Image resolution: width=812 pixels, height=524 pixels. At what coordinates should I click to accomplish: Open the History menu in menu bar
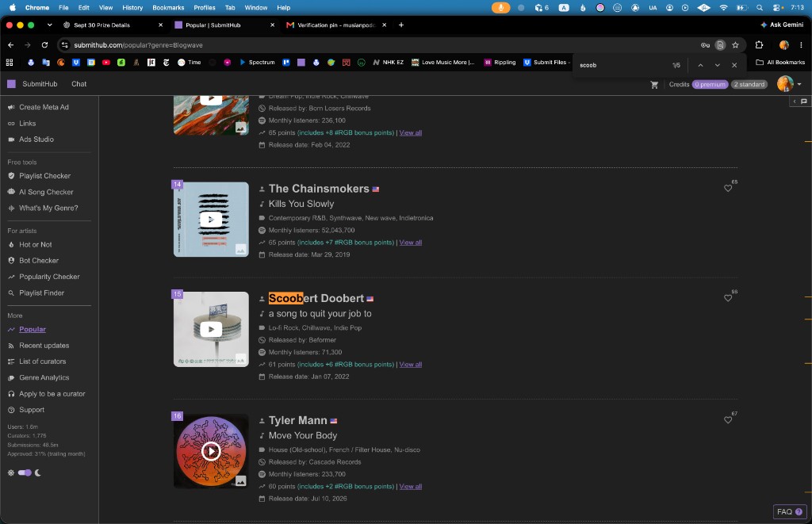pyautogui.click(x=132, y=8)
